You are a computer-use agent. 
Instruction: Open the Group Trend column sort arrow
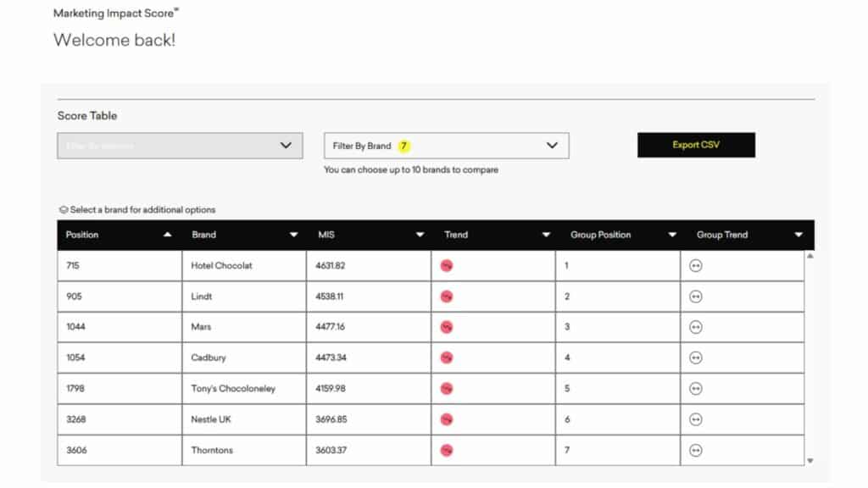[x=798, y=235]
